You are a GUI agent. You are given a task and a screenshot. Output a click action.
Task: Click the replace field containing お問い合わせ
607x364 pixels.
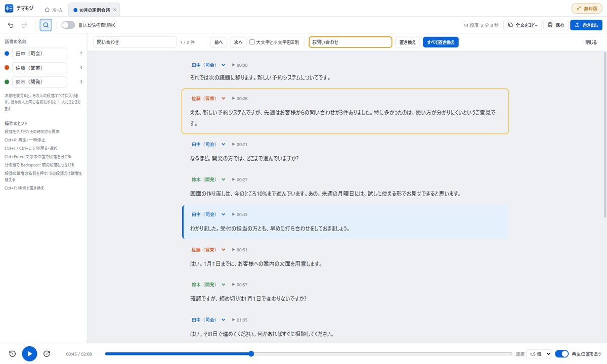[351, 42]
